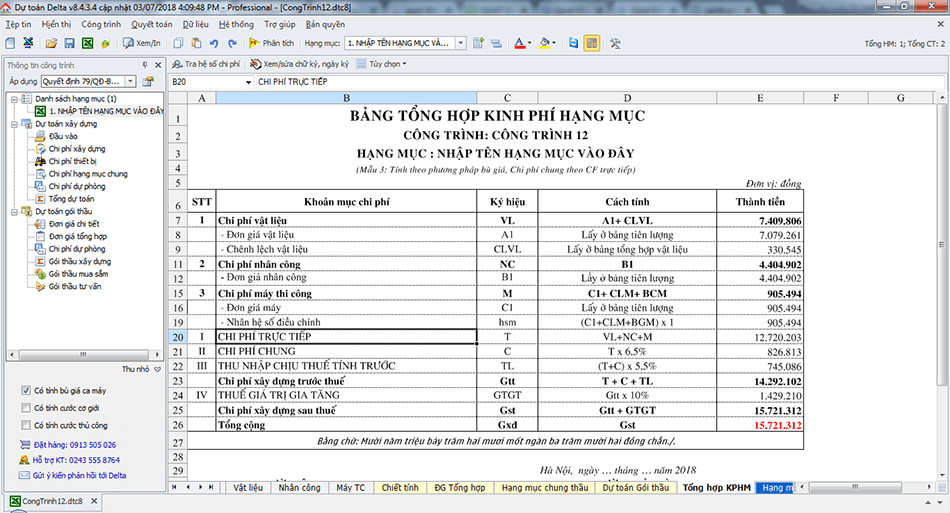The width and height of the screenshot is (950, 513).
Task: Open Xem/In print preview
Action: 140,44
